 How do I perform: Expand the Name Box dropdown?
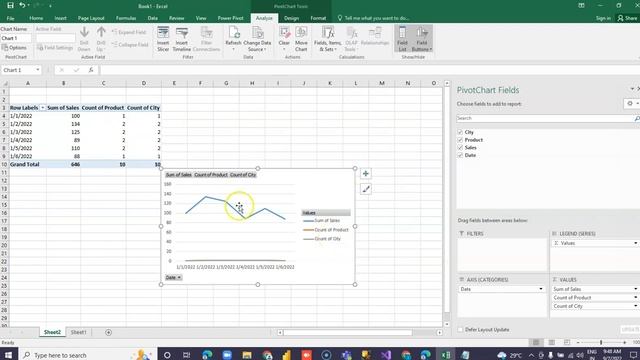(38, 70)
